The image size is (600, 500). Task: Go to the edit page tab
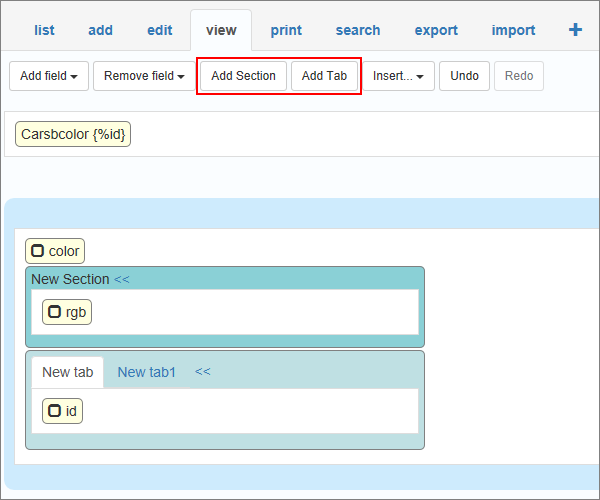coord(160,30)
